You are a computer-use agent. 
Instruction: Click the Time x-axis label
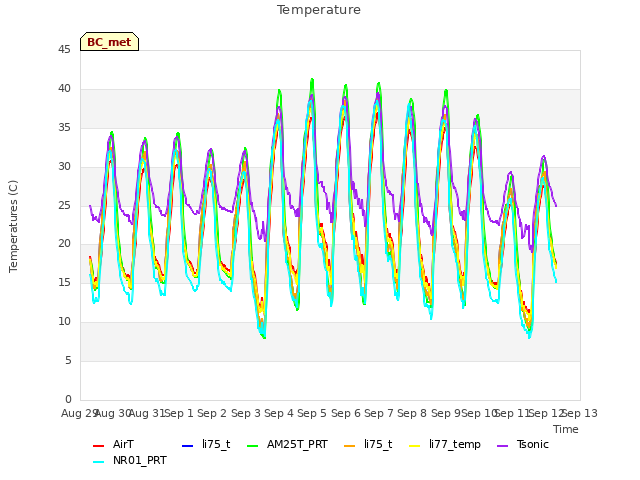click(x=566, y=429)
